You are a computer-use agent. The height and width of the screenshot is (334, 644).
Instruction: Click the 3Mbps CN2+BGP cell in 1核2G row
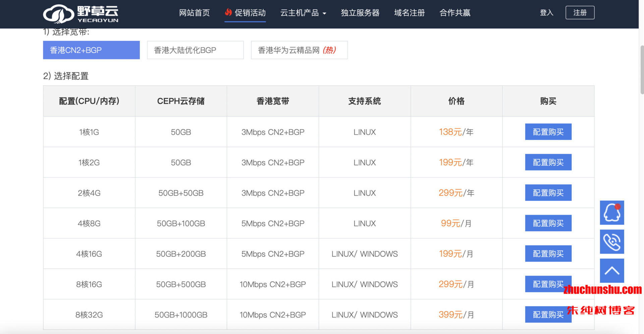(x=273, y=162)
